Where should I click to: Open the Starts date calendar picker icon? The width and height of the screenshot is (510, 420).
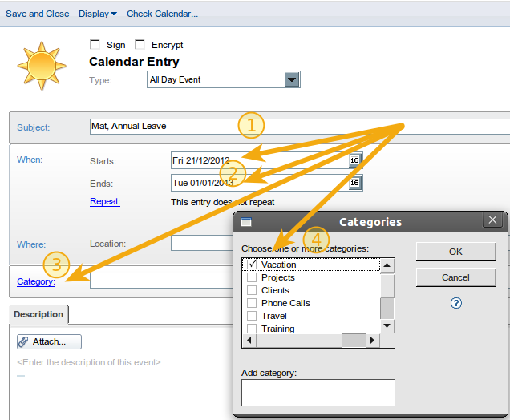click(x=354, y=160)
